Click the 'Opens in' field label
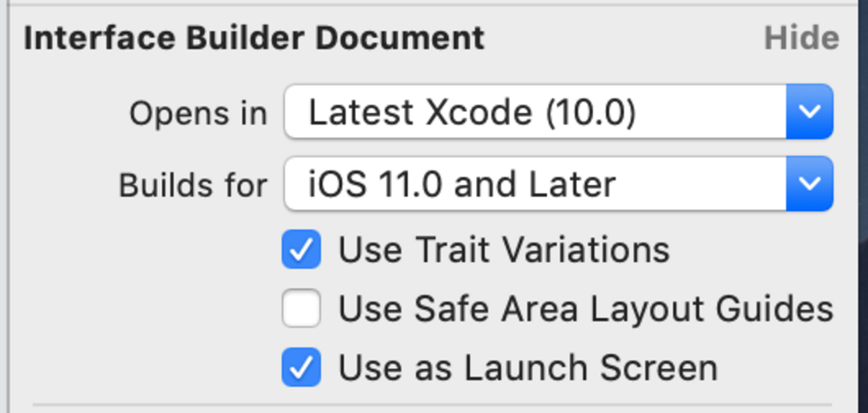Viewport: 868px width, 413px height. (x=198, y=114)
